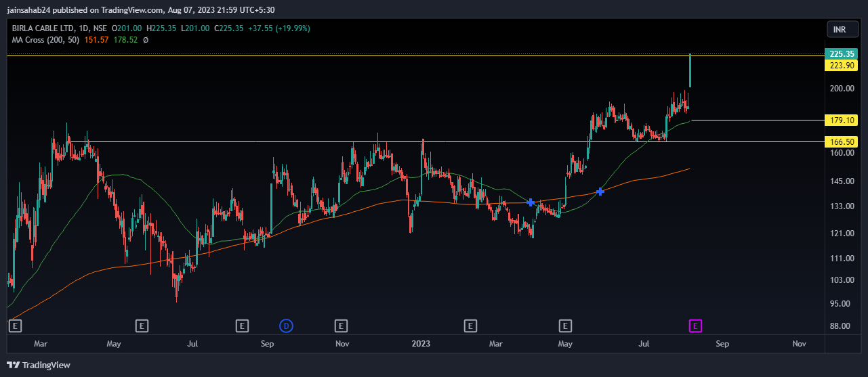
Task: Select the later blue MA cross marker
Action: pyautogui.click(x=600, y=192)
